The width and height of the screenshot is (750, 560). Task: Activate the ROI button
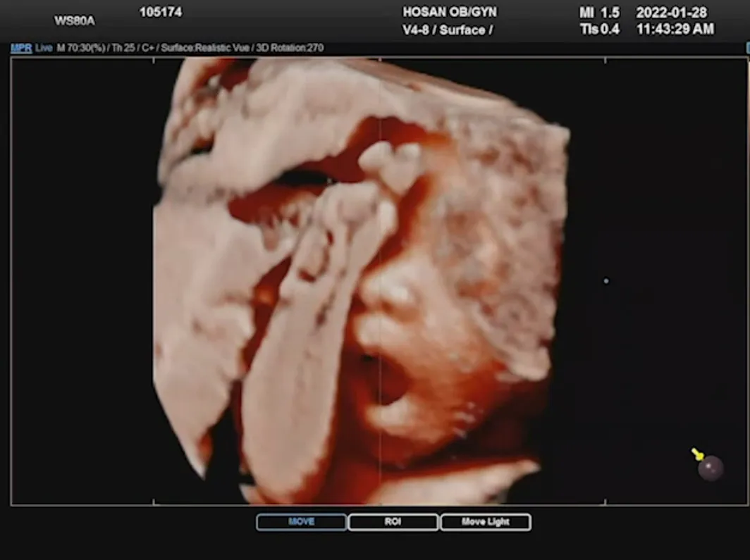[393, 522]
